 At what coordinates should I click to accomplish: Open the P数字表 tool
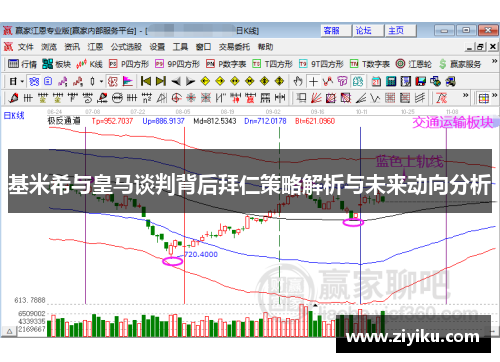tap(226, 64)
